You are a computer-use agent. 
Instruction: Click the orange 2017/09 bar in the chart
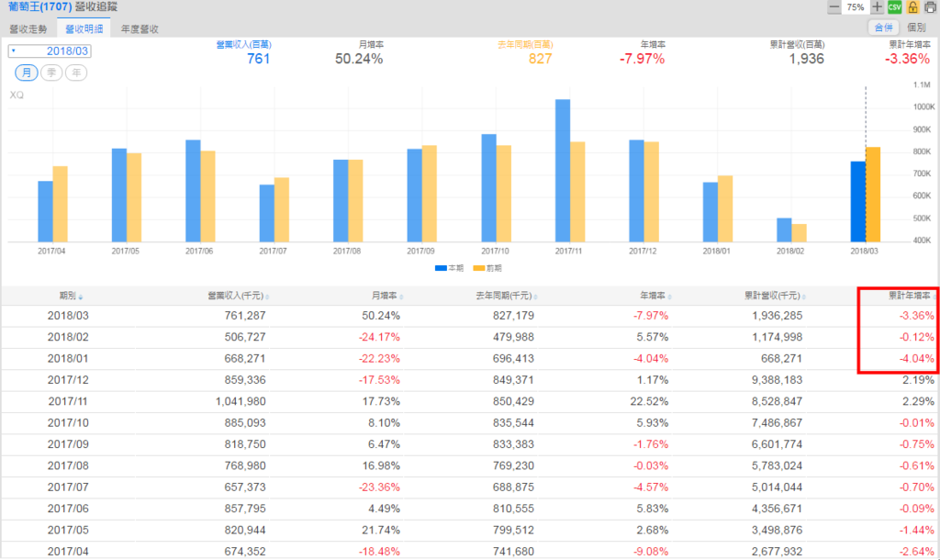pos(430,194)
